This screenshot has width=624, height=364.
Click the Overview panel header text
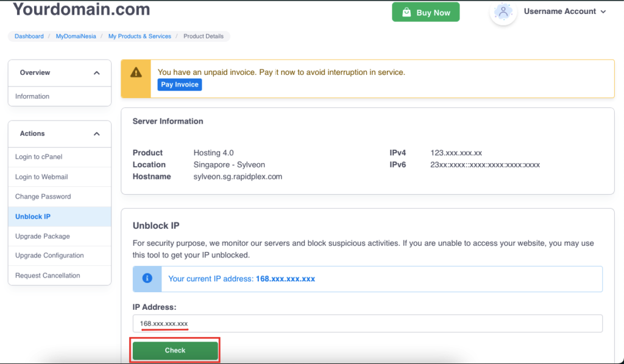coord(35,72)
